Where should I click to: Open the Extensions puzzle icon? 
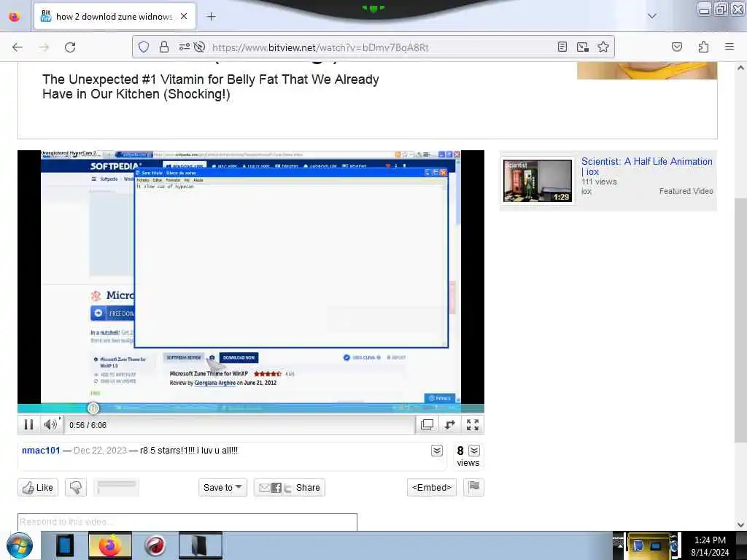coord(703,47)
